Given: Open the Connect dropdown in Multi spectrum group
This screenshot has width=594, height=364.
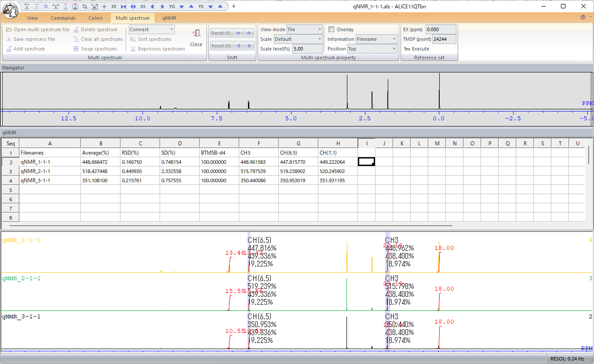Looking at the screenshot, I should pos(152,29).
